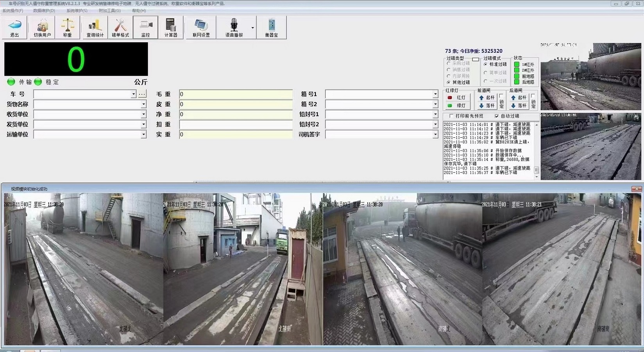Select the 其他过磅 radio option

pos(448,83)
